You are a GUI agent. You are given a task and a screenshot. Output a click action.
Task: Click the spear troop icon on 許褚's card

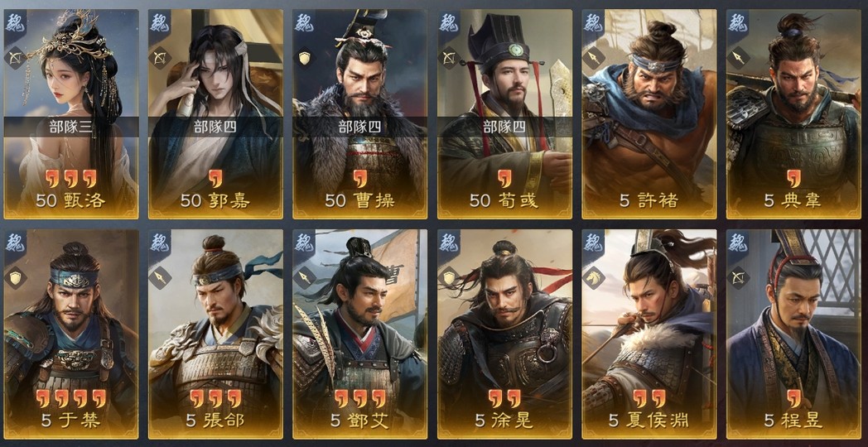(593, 57)
